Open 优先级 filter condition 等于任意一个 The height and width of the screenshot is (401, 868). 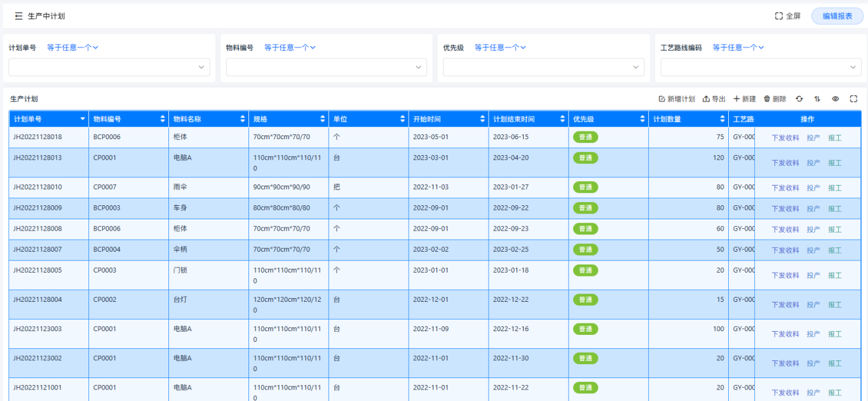point(500,48)
